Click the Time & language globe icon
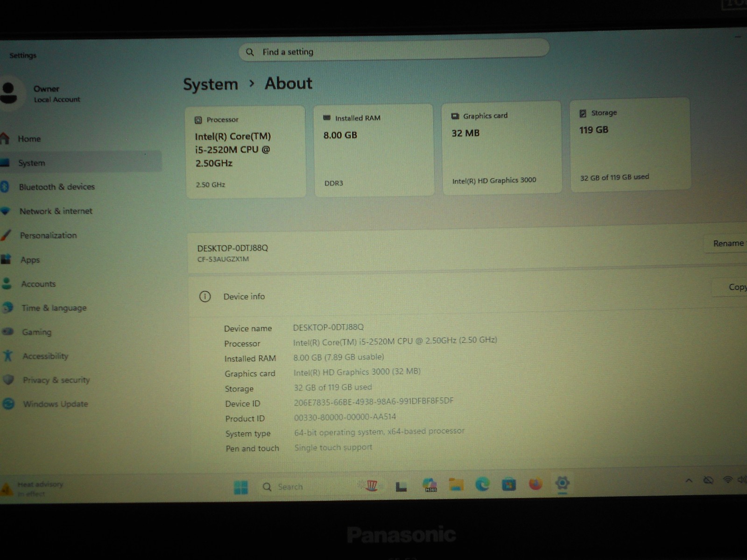 tap(7, 308)
